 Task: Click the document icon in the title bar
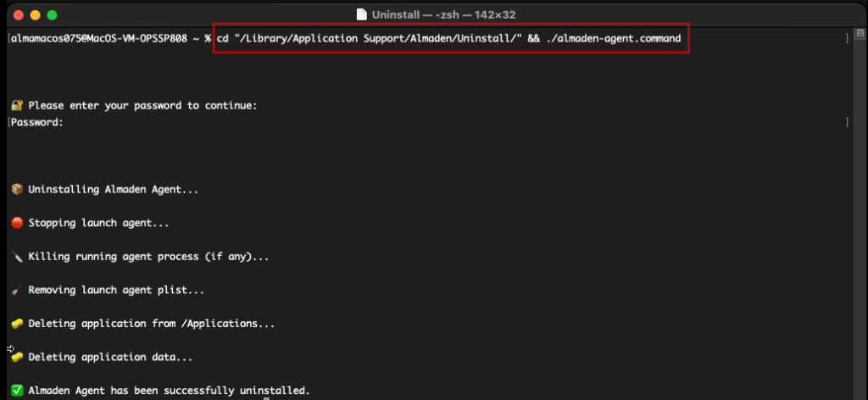point(360,14)
